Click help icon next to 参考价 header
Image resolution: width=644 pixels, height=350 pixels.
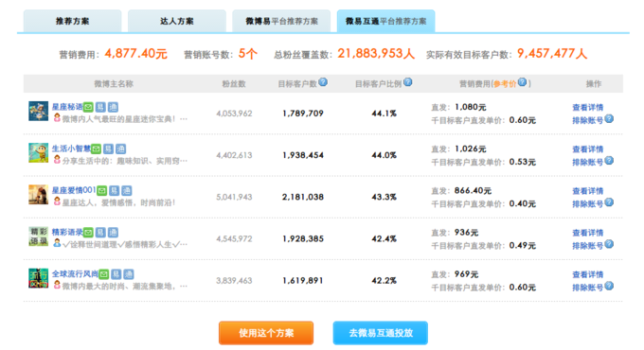point(522,82)
